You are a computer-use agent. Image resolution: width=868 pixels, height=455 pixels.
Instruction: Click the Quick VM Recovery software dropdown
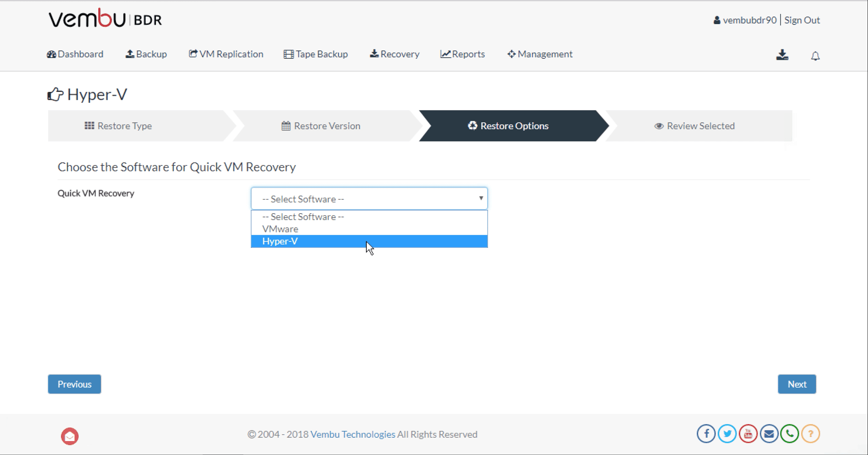pyautogui.click(x=369, y=198)
